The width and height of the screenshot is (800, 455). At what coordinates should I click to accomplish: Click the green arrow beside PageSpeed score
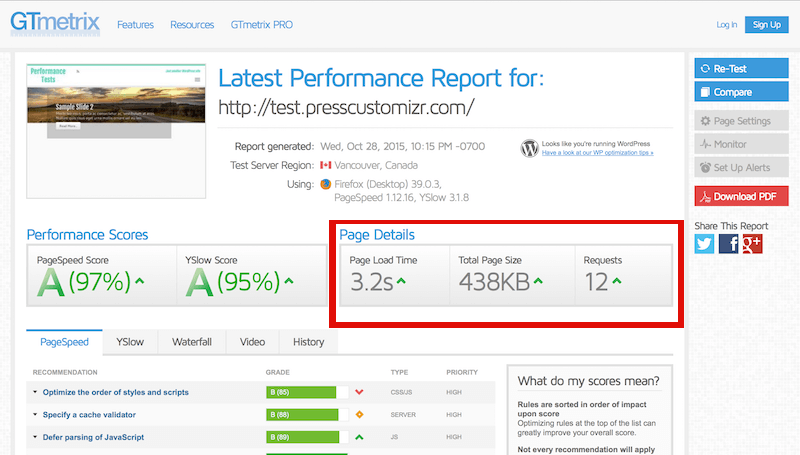coord(140,281)
